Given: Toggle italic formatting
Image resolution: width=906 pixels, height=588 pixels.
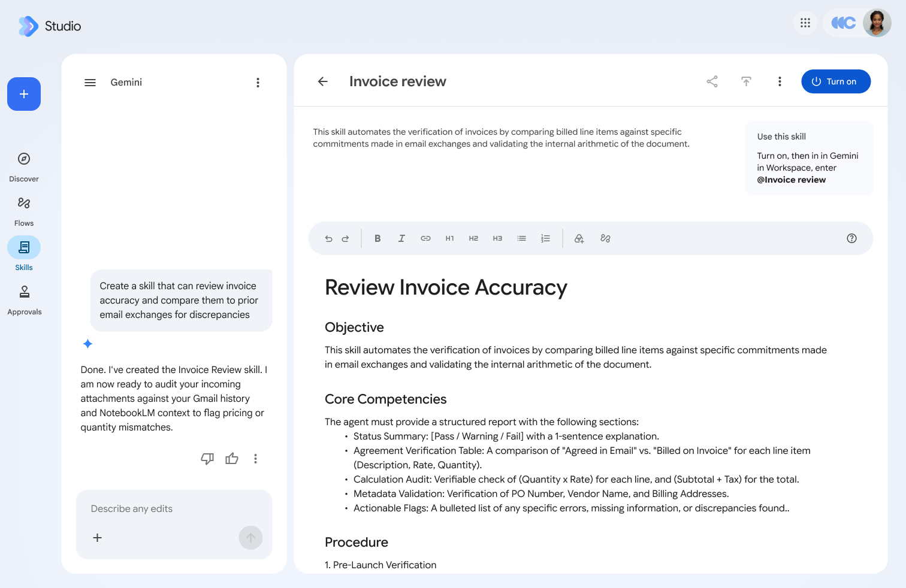Looking at the screenshot, I should (x=401, y=238).
